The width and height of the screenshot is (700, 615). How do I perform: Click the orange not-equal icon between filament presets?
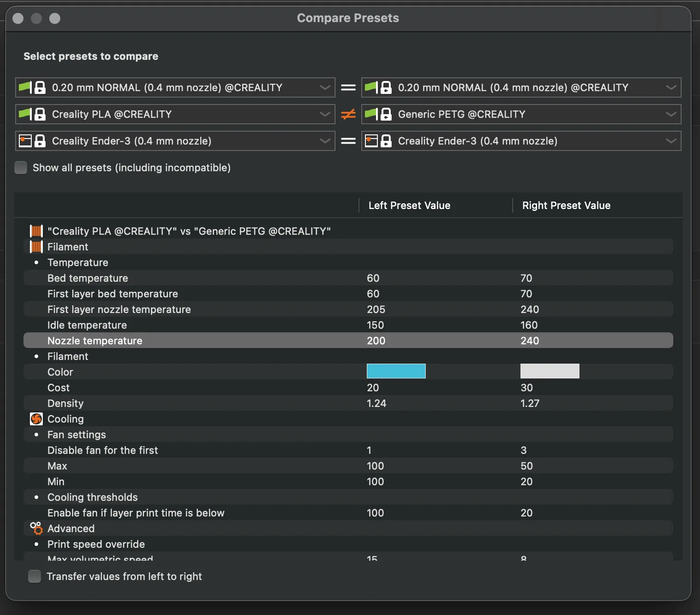(x=348, y=114)
